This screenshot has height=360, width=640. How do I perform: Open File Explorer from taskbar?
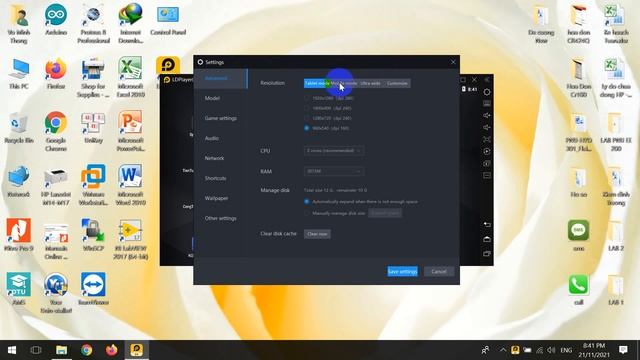pos(61,350)
